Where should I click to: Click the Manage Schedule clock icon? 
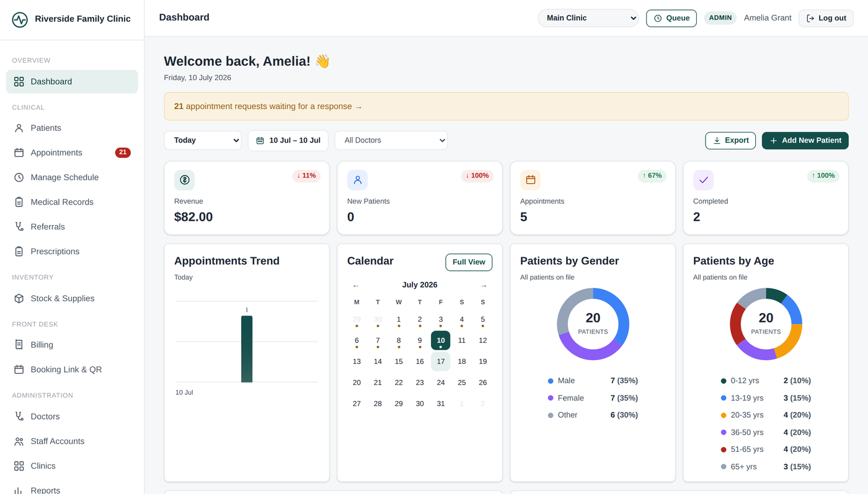[x=19, y=177]
